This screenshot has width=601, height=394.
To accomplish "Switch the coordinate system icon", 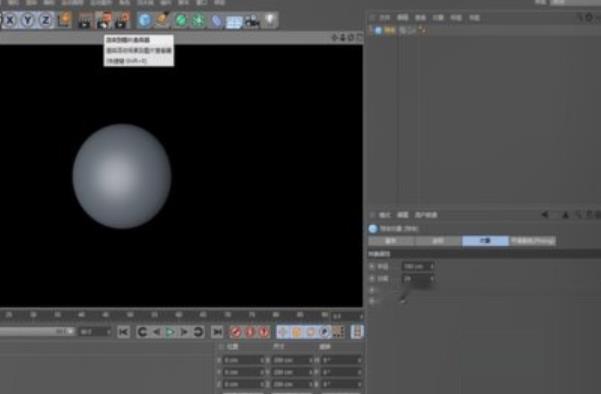I will click(64, 20).
